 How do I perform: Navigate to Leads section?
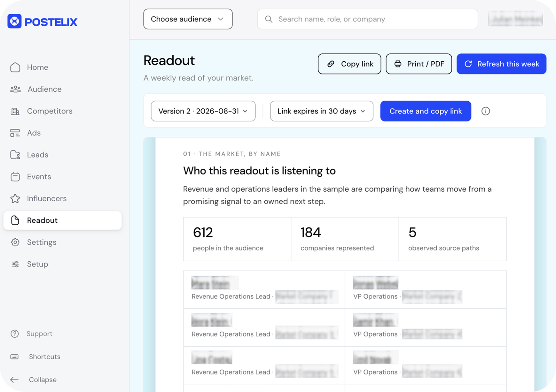[38, 155]
